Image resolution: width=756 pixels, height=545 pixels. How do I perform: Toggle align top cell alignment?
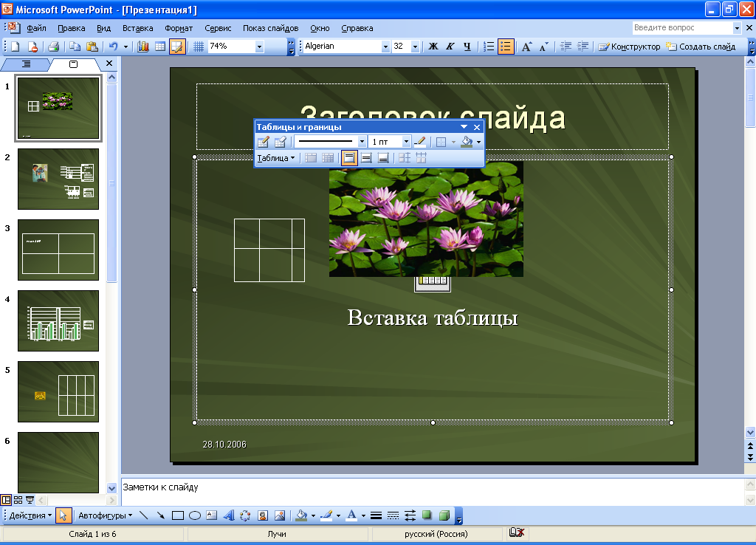(349, 158)
